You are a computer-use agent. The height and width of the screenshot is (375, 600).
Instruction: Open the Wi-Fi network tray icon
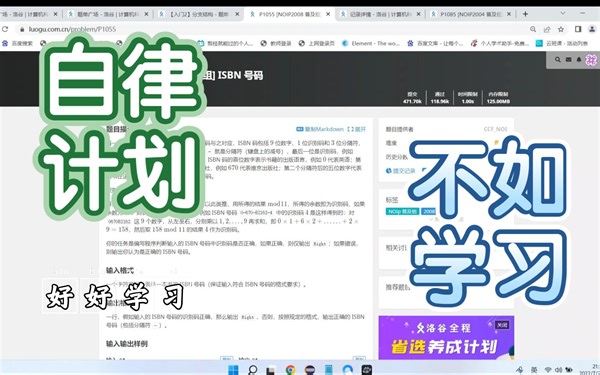548,370
